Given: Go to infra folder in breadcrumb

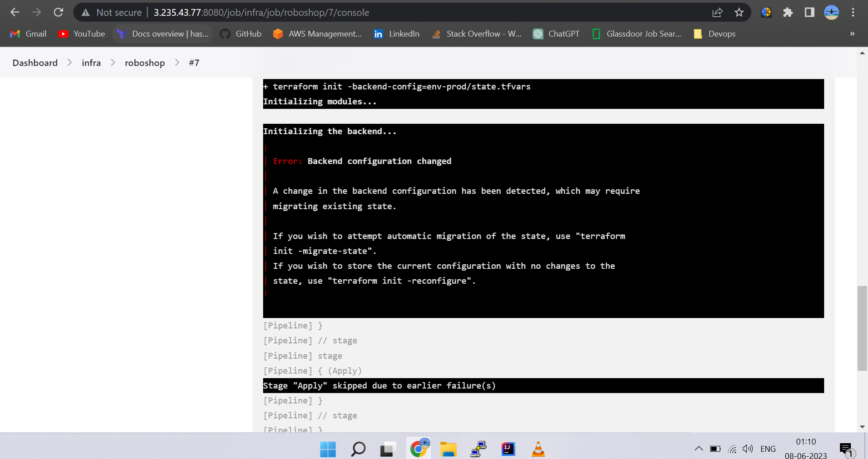Looking at the screenshot, I should coord(91,63).
